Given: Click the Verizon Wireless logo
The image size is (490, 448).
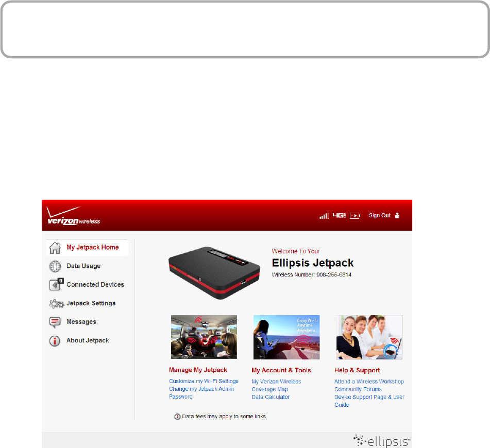Looking at the screenshot, I should click(74, 216).
